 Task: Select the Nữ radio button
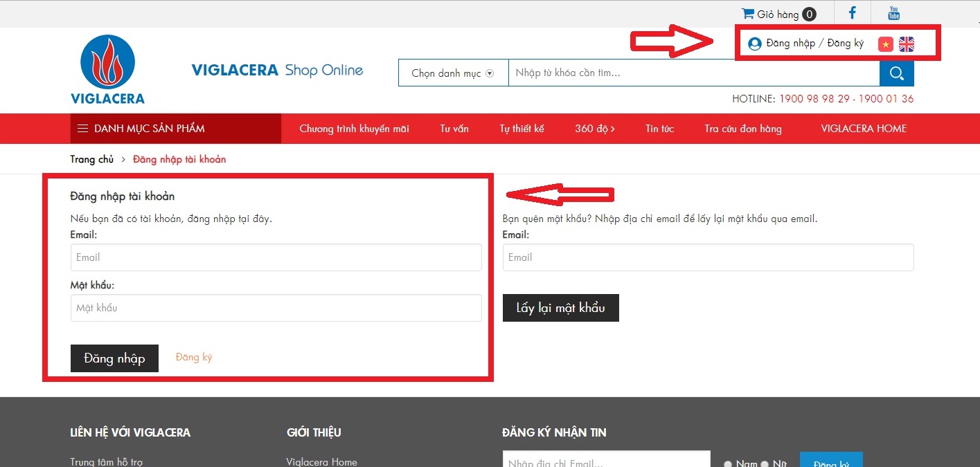tap(765, 464)
